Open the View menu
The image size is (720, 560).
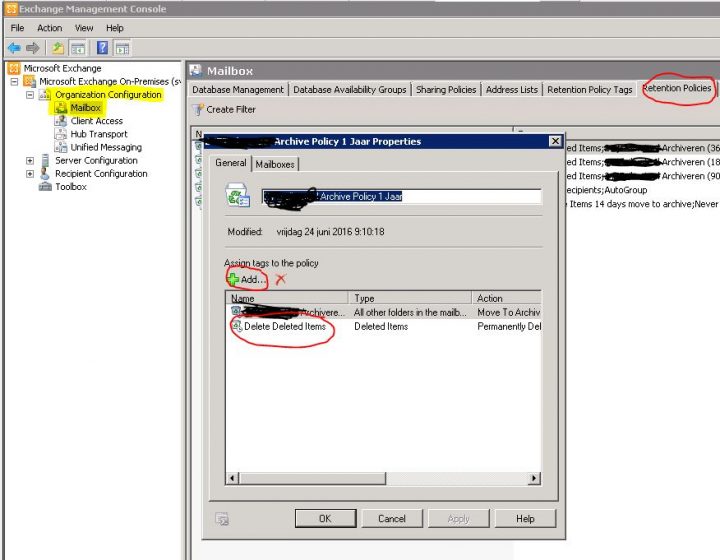[84, 28]
